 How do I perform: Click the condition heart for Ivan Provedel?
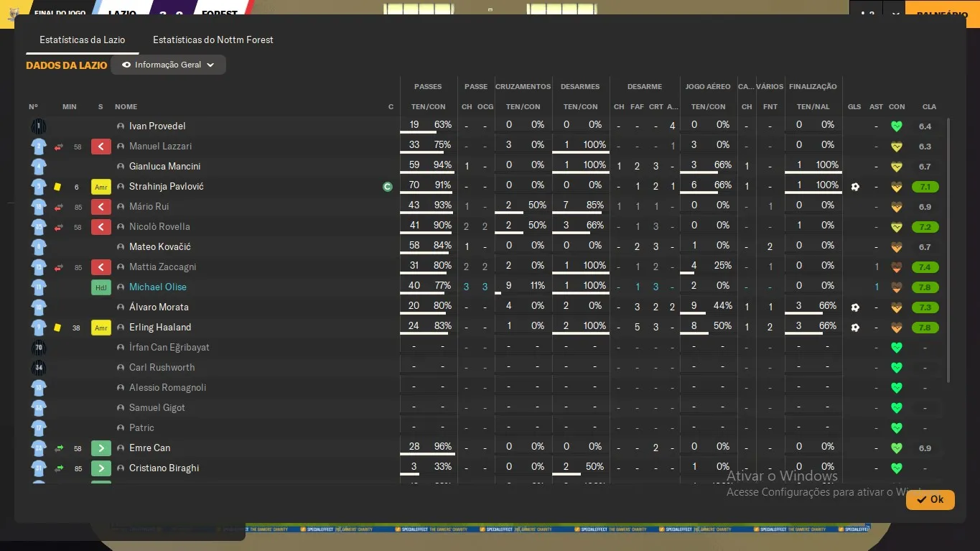click(896, 126)
